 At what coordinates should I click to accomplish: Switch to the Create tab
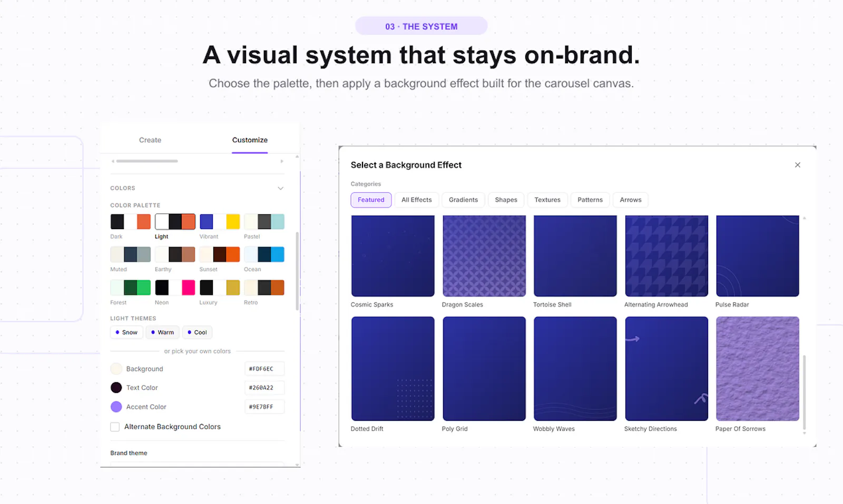pos(150,140)
